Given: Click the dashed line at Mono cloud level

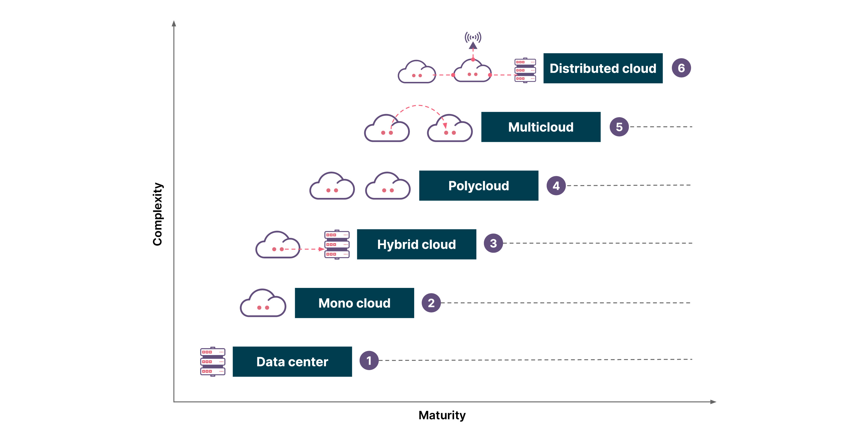Looking at the screenshot, I should (x=593, y=312).
